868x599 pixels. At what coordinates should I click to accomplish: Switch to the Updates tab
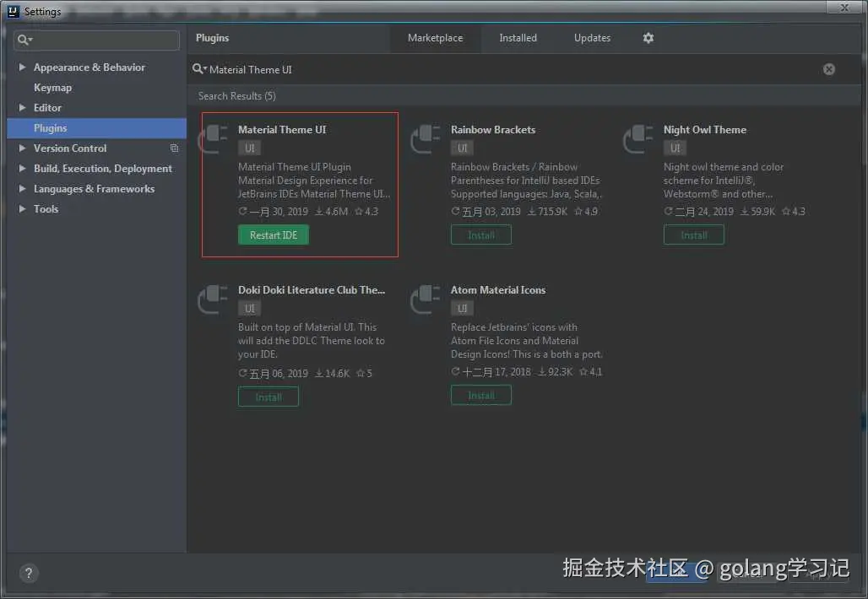593,38
